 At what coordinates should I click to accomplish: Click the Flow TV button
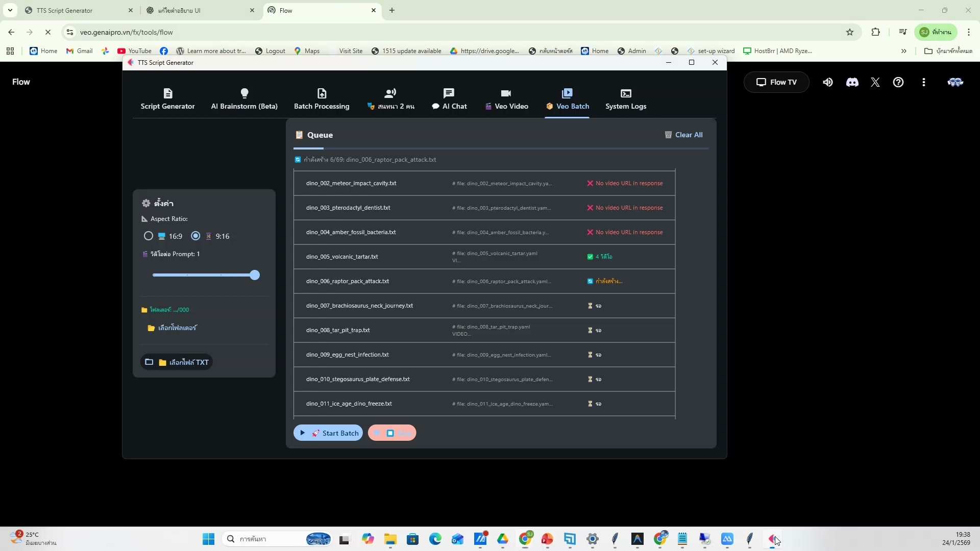click(776, 82)
